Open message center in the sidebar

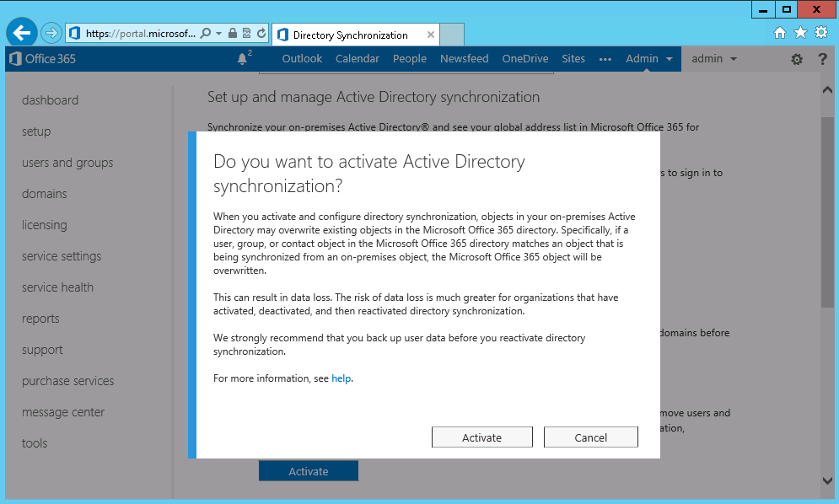[63, 412]
